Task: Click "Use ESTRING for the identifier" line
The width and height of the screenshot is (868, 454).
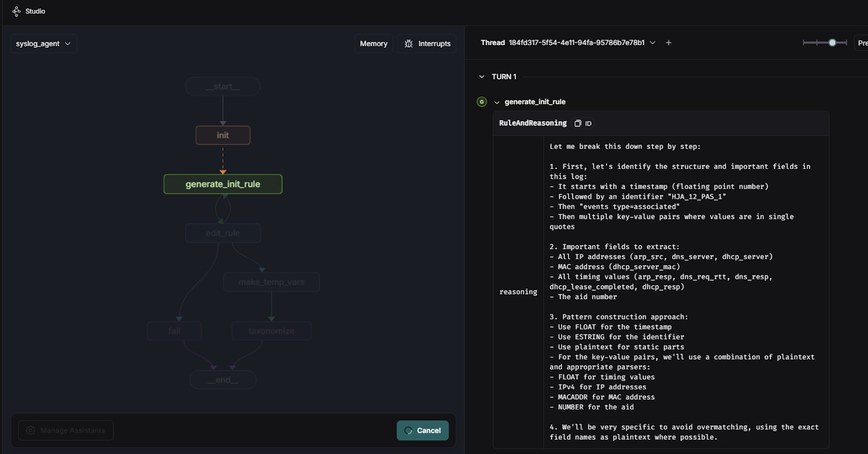Action: click(617, 337)
